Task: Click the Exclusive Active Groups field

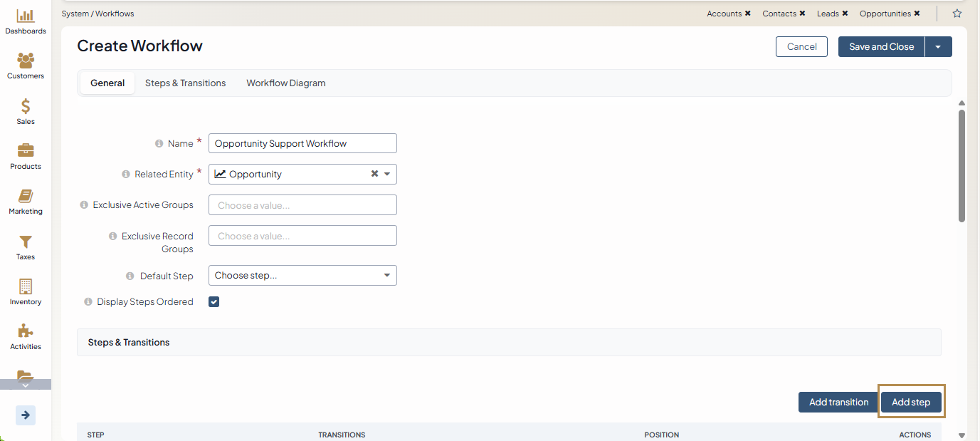Action: coord(302,205)
